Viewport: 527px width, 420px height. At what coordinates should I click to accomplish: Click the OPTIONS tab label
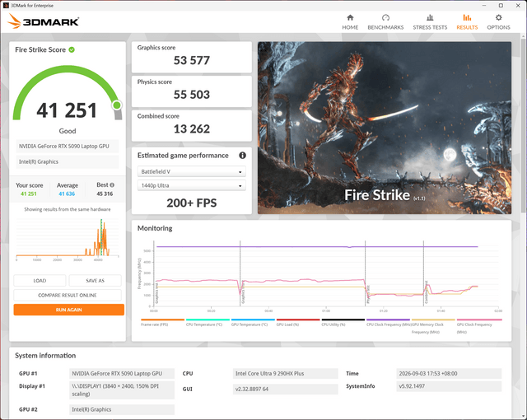point(498,27)
